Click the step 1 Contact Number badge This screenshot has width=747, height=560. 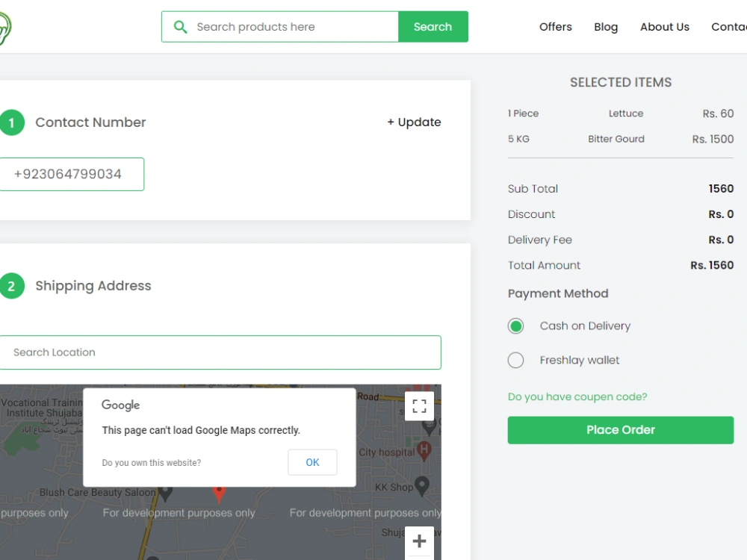pos(13,122)
